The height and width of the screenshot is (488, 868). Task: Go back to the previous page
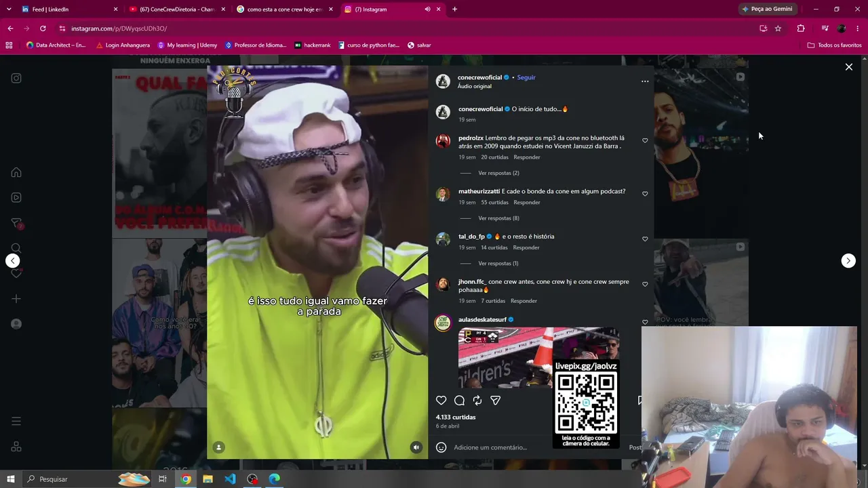coord(10,28)
